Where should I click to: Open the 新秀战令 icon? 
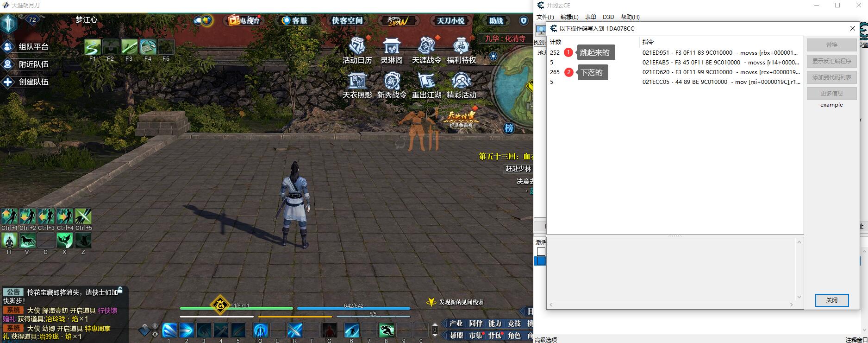click(x=392, y=82)
